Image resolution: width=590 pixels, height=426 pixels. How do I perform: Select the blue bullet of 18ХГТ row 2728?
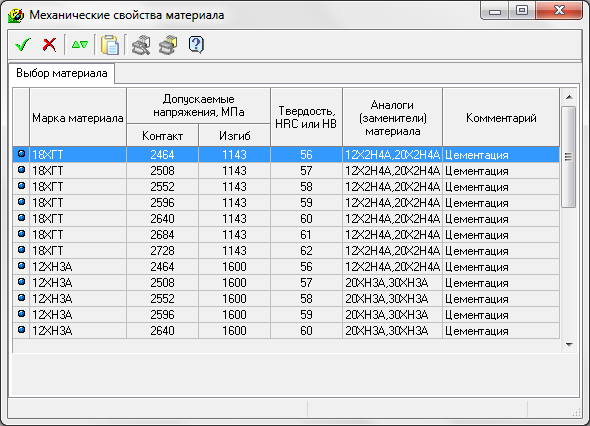pyautogui.click(x=21, y=250)
